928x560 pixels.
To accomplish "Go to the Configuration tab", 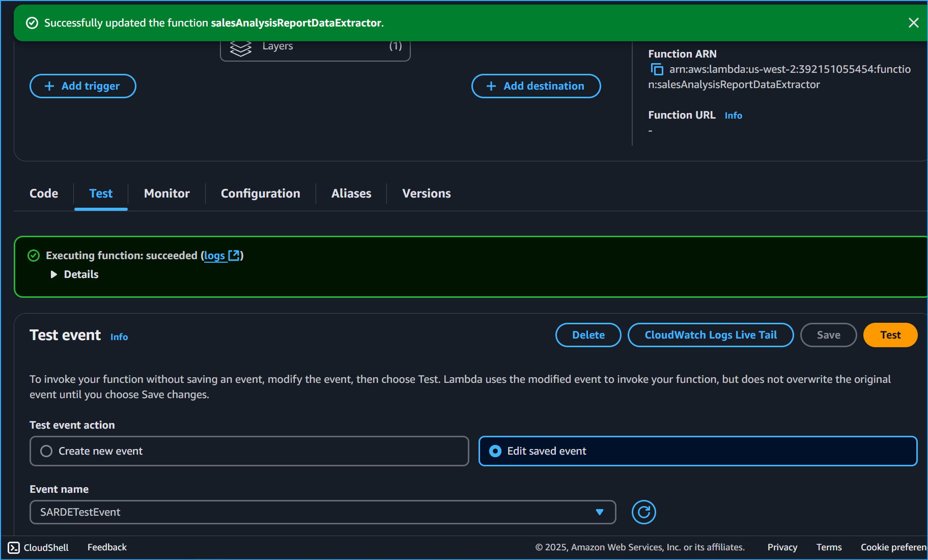I will coord(260,193).
